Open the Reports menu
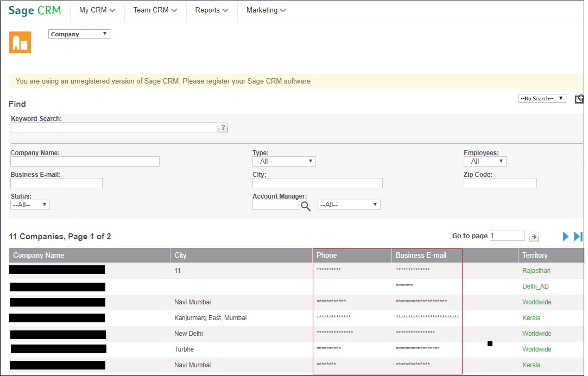Image resolution: width=588 pixels, height=376 pixels. (212, 10)
